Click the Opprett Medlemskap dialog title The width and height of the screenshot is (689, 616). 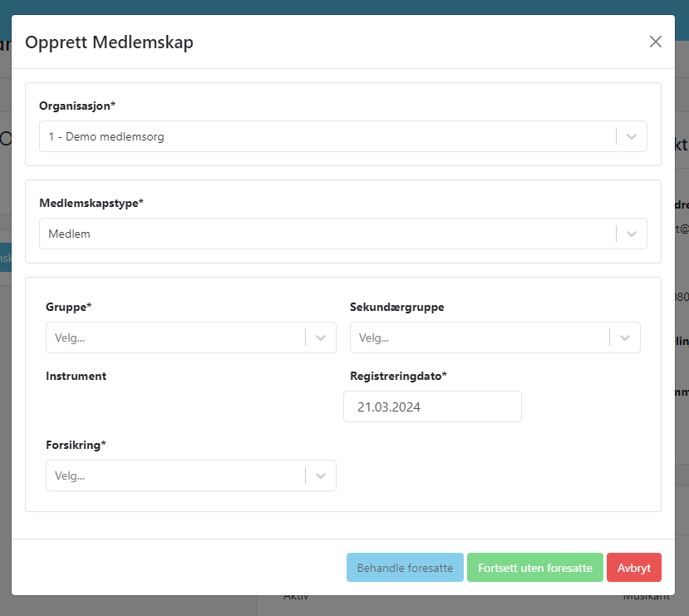tap(109, 42)
